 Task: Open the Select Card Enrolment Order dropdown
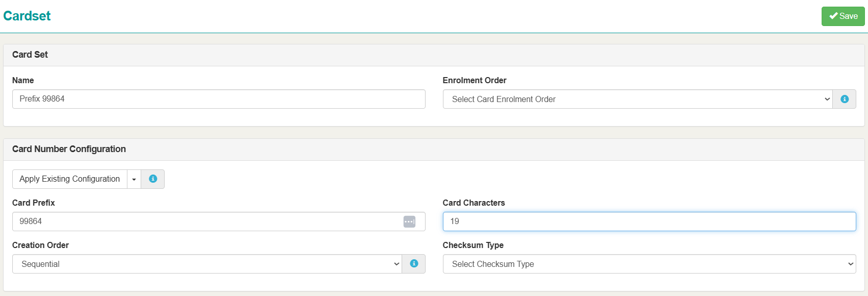tap(637, 99)
